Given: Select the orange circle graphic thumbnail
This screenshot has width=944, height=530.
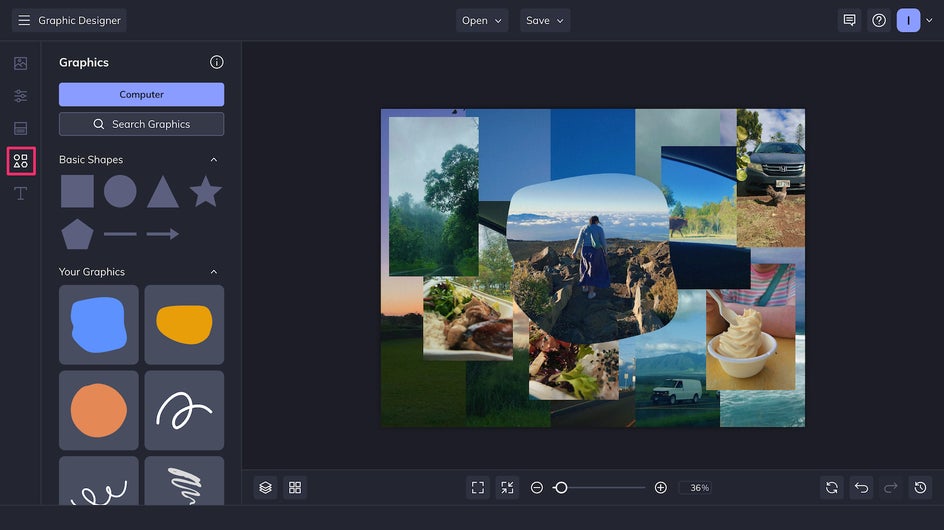Looking at the screenshot, I should 99,410.
